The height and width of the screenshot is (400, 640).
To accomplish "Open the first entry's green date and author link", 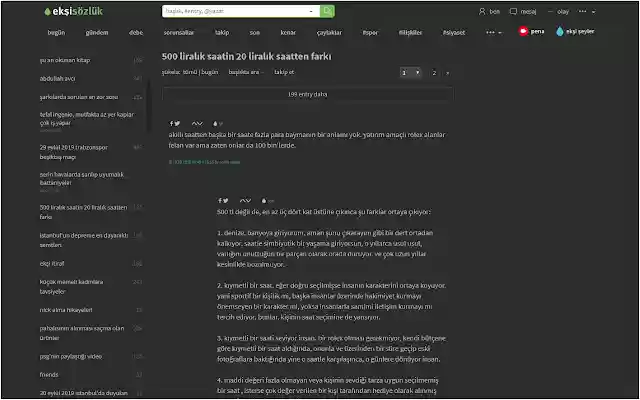I will coord(204,162).
